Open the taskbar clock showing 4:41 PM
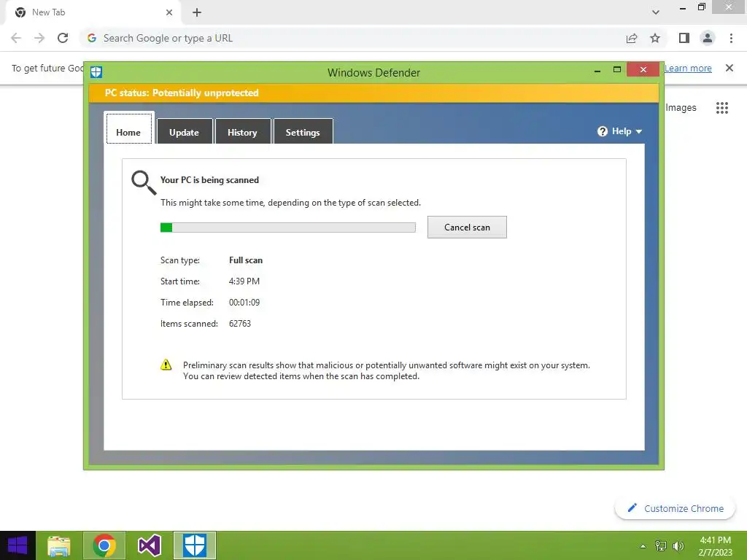This screenshot has width=747, height=560. point(716,546)
